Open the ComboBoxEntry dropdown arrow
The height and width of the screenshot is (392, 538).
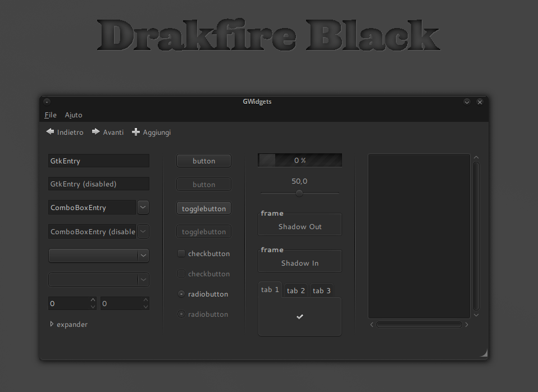pos(143,207)
